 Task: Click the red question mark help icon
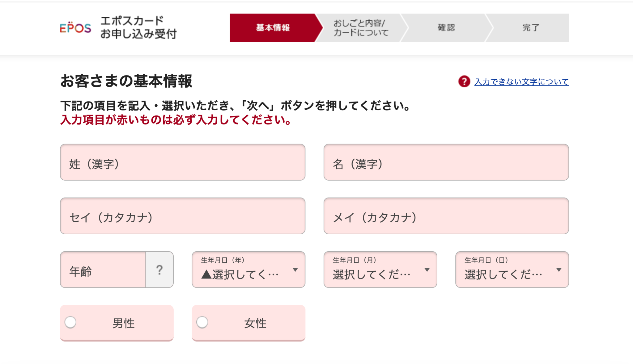click(x=464, y=82)
